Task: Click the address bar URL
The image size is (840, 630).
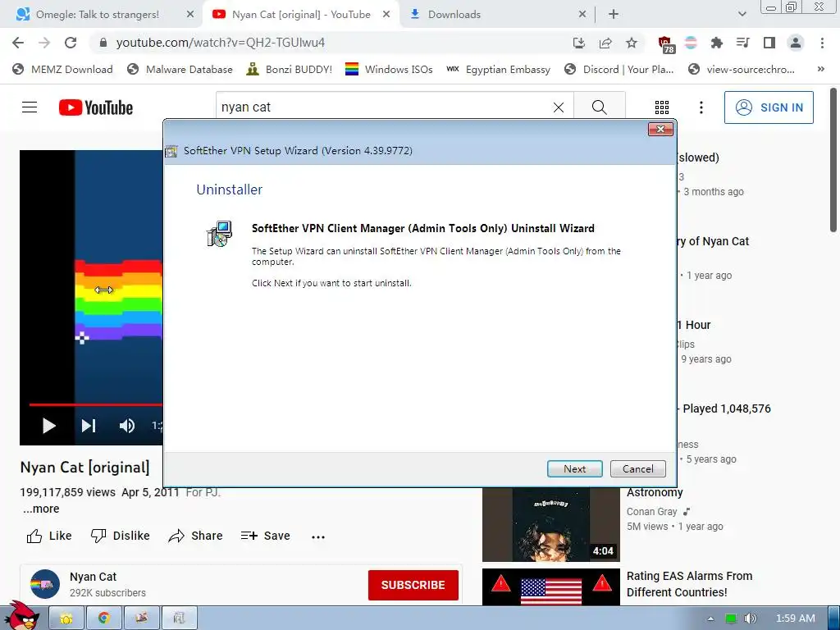Action: click(x=220, y=43)
